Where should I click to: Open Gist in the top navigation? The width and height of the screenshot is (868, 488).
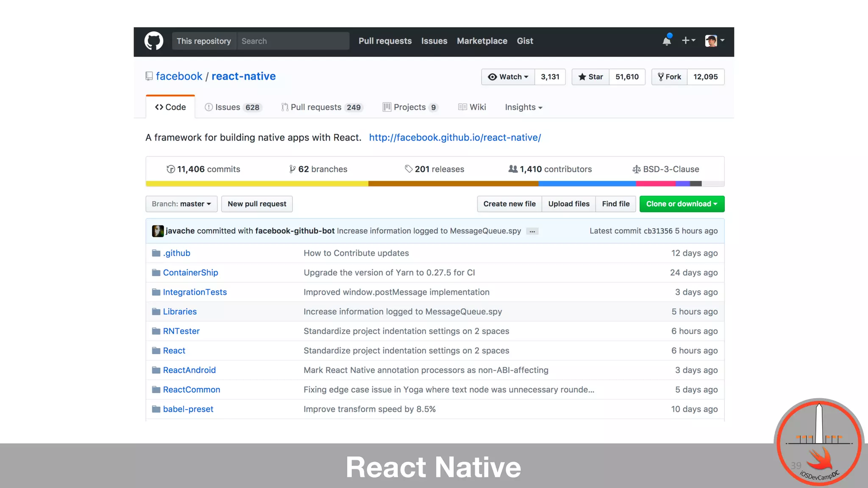(x=525, y=41)
